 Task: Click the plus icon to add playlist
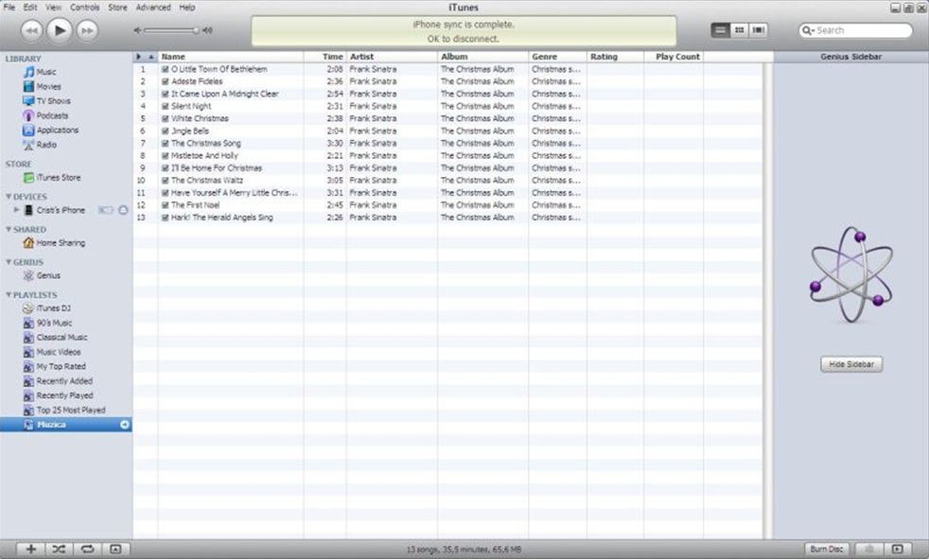[30, 549]
